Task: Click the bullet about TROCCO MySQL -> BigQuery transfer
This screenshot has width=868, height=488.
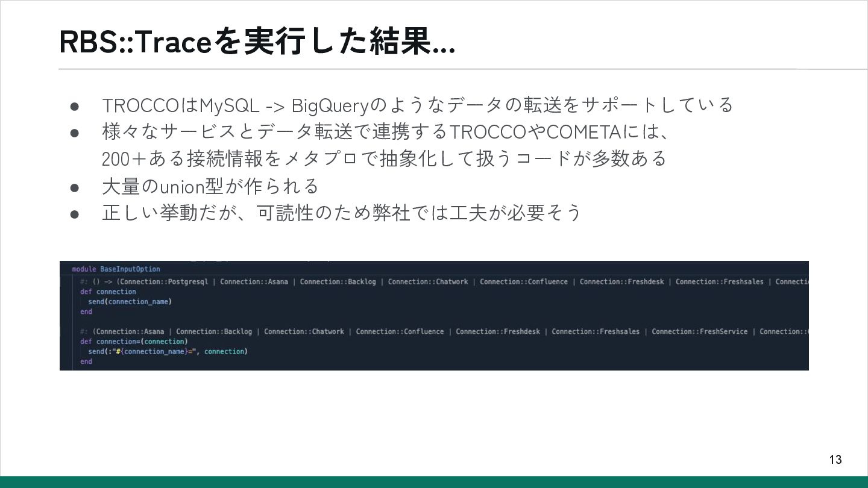Action: tap(418, 105)
